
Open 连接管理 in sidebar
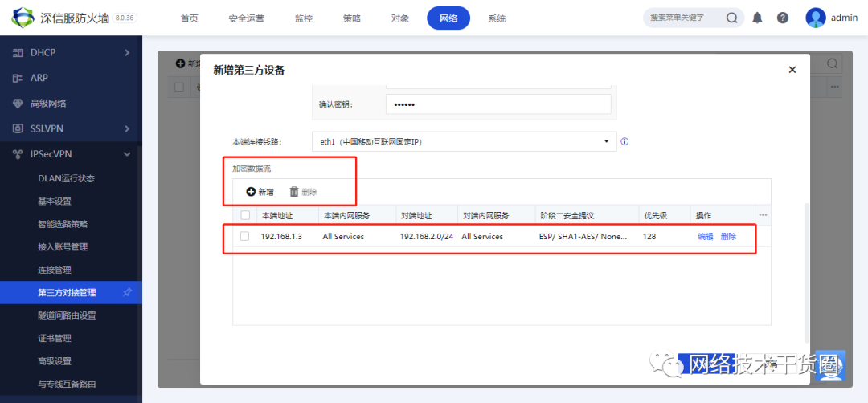(x=55, y=270)
